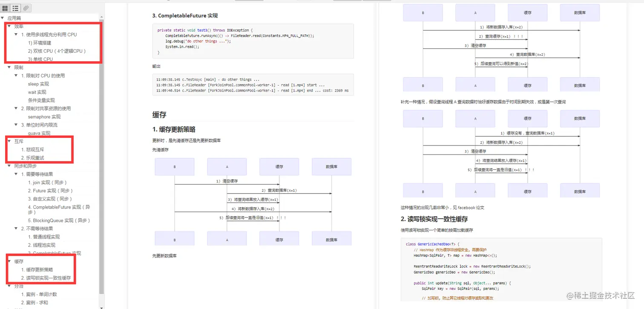
Task: Select 案例 - 单词计数 entry
Action: (x=40, y=294)
